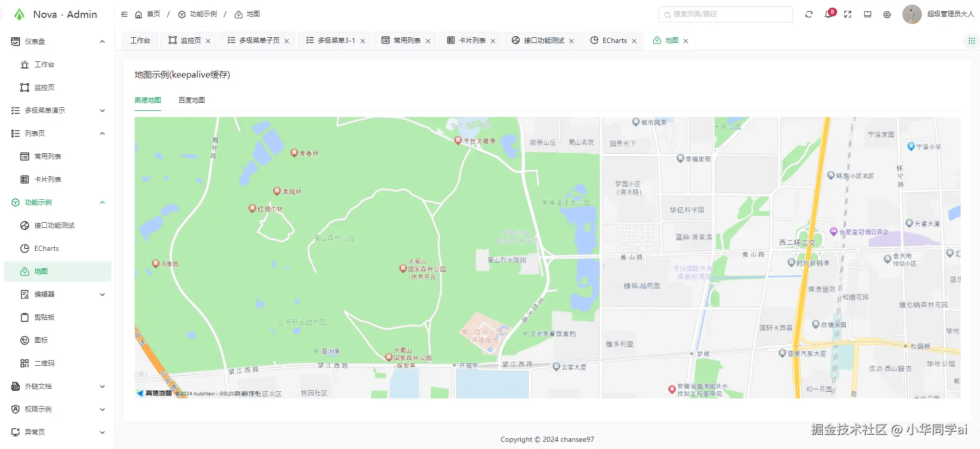
Task: Open the 监控页 sidebar item
Action: point(58,87)
